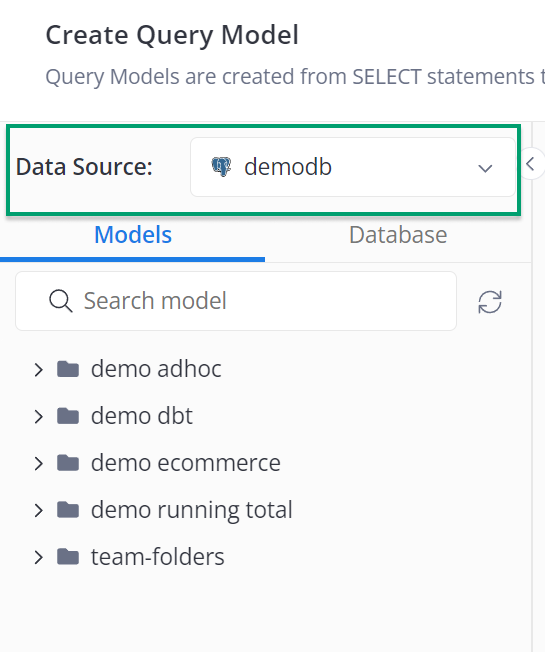
Task: Collapse the side panel with the arrow
Action: tap(530, 163)
